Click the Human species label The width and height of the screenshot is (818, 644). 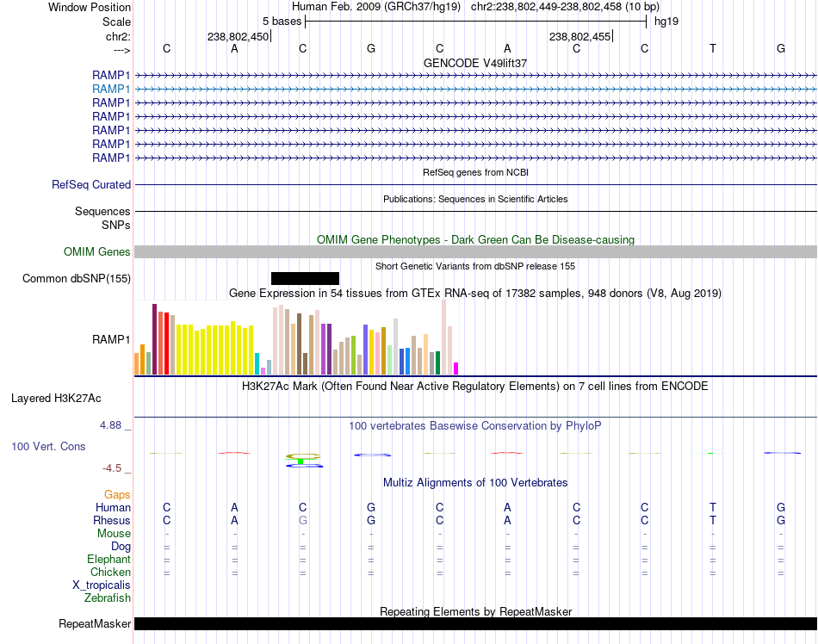113,507
